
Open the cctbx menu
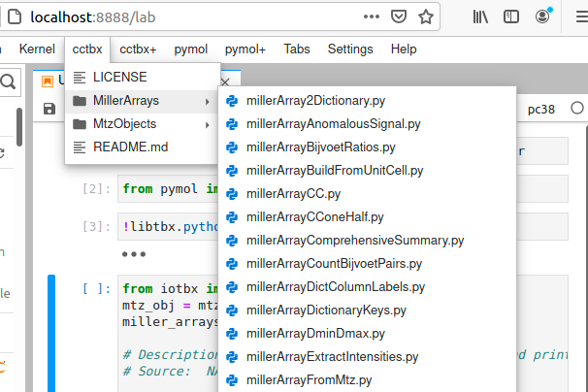coord(87,49)
